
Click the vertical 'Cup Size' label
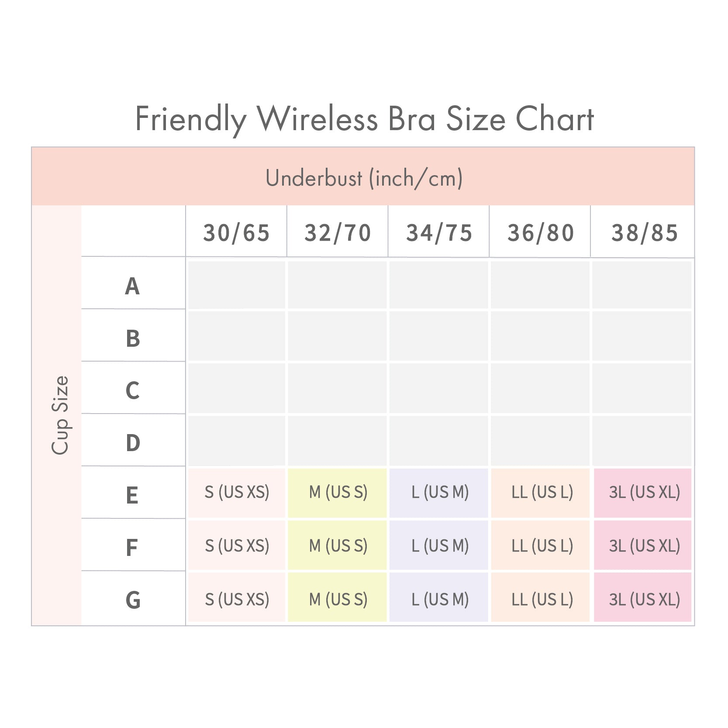[x=60, y=415]
